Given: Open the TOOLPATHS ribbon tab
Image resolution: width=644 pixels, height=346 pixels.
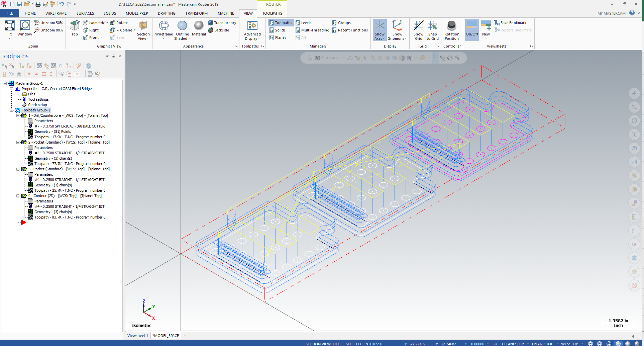Looking at the screenshot, I should (x=272, y=13).
